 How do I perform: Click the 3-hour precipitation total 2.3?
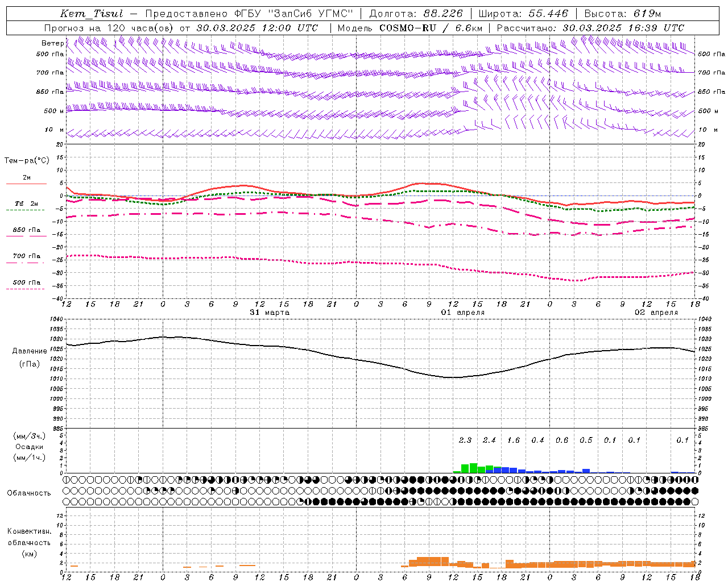tap(465, 440)
